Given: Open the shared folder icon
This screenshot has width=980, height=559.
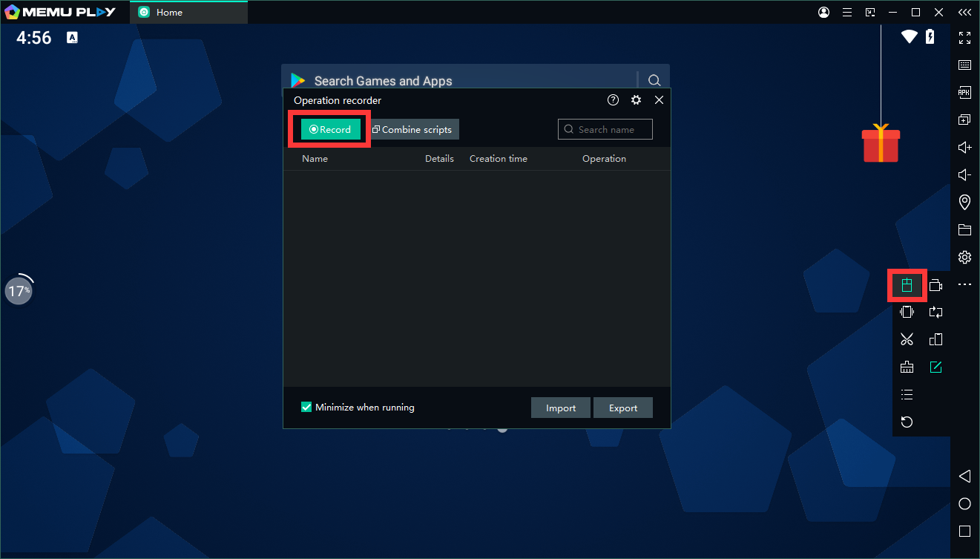Looking at the screenshot, I should tap(964, 229).
